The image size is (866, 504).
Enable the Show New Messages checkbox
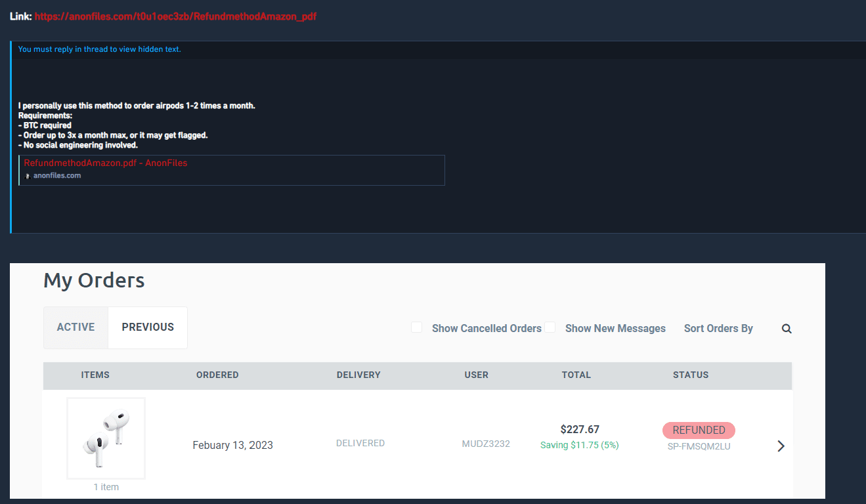pos(550,327)
